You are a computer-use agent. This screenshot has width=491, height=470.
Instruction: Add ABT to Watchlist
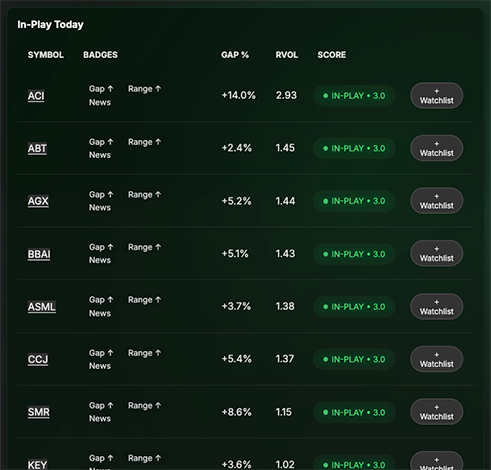436,148
